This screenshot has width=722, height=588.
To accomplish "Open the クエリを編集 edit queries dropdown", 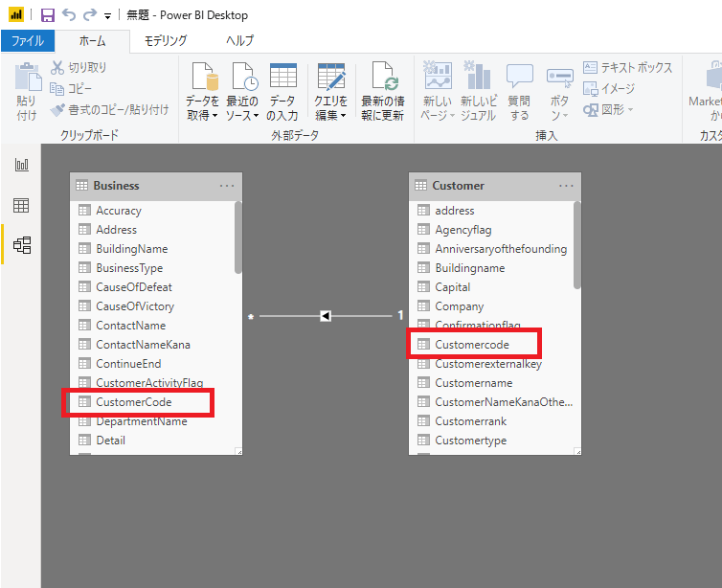I will pos(330,92).
